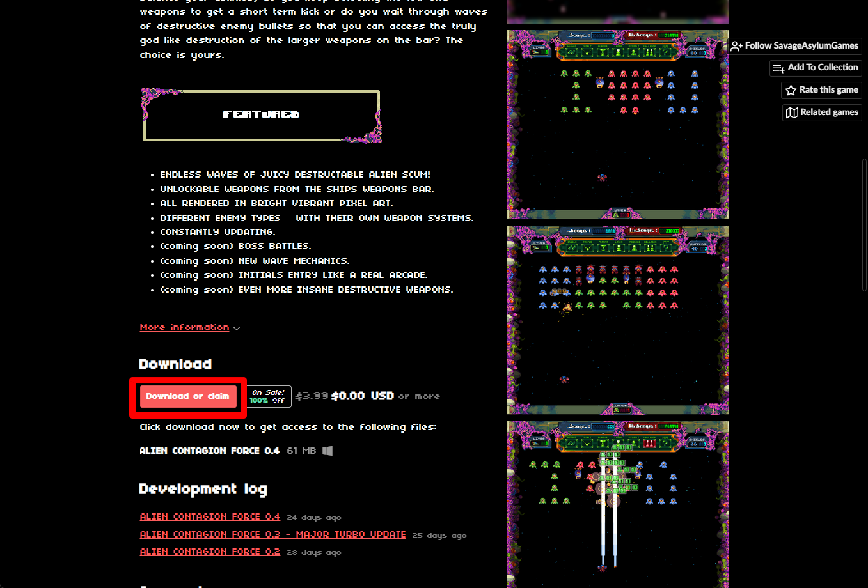The width and height of the screenshot is (868, 588).
Task: Click the Download or claim button
Action: click(x=188, y=396)
